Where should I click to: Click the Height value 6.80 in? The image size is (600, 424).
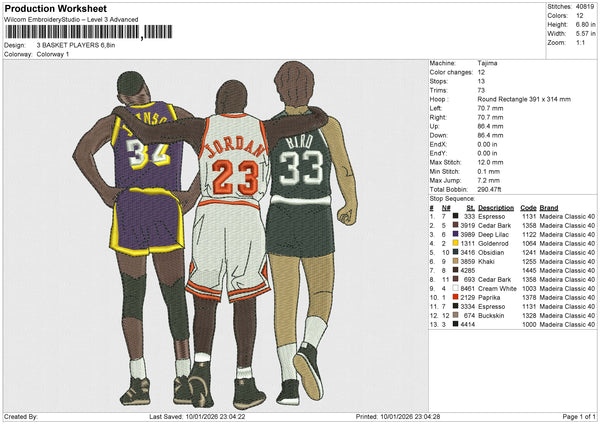585,24
